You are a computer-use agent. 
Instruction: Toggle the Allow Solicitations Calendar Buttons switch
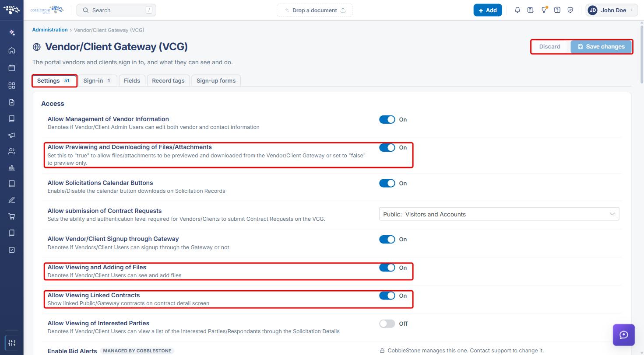click(x=387, y=183)
